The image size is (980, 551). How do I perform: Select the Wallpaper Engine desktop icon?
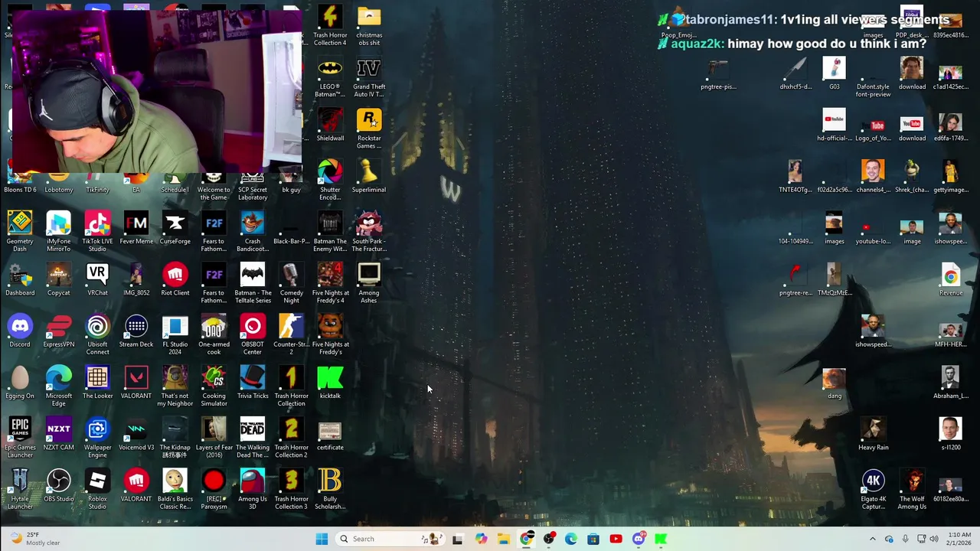tap(97, 437)
